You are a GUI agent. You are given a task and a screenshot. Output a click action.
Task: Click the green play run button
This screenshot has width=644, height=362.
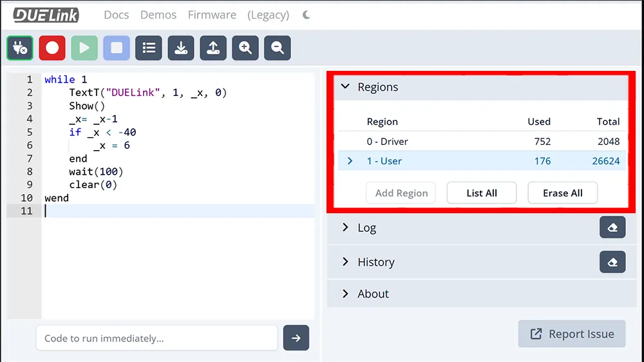pos(84,48)
